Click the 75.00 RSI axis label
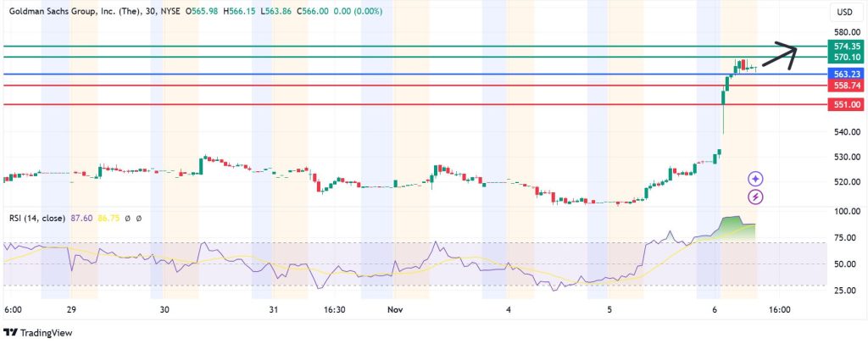 (845, 238)
